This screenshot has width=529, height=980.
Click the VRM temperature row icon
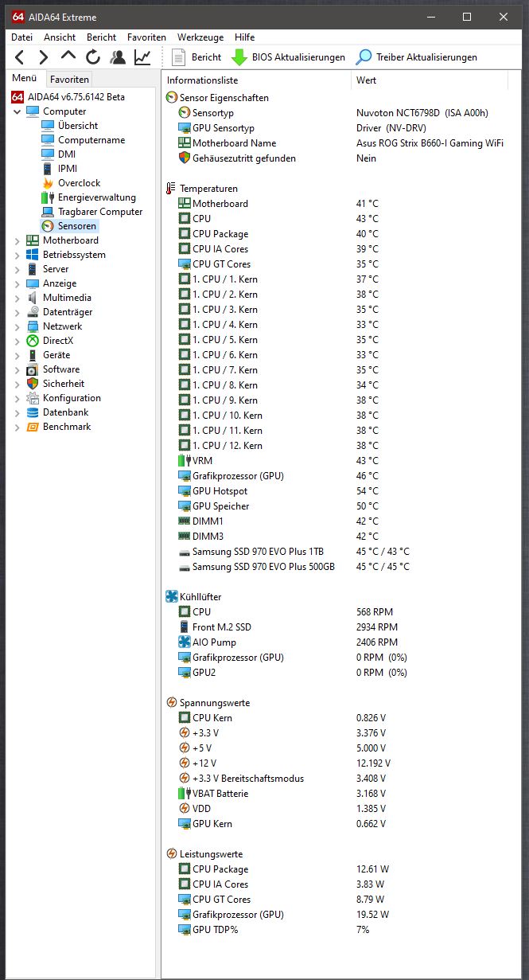point(185,461)
